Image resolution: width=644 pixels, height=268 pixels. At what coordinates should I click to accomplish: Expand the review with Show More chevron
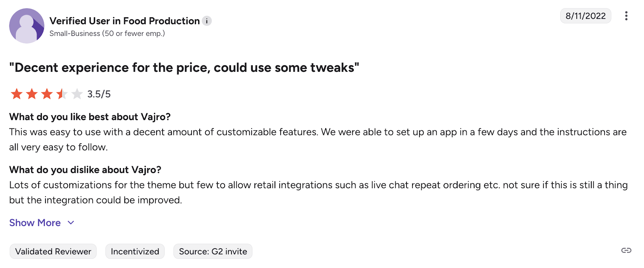pos(70,222)
